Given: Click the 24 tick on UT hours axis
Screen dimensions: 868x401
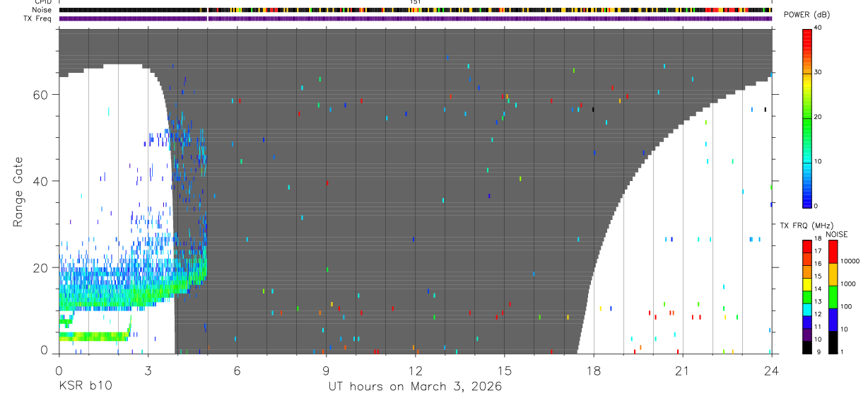Looking at the screenshot, I should [x=771, y=369].
